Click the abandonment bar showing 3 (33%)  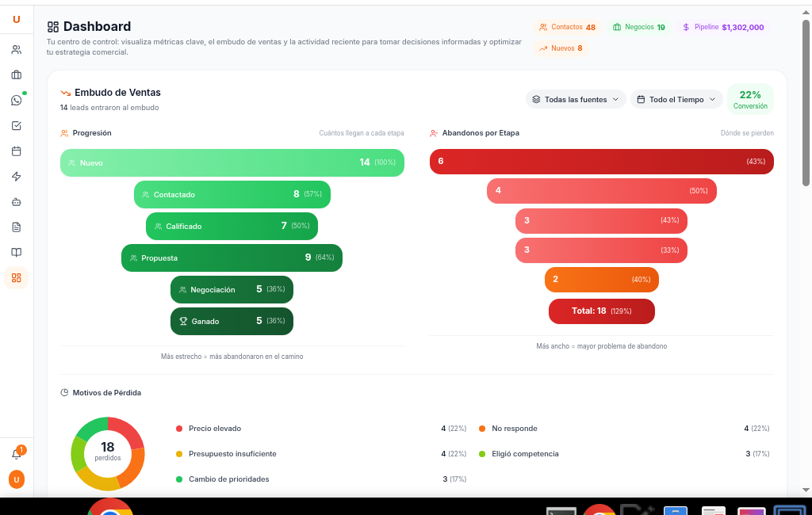coord(601,250)
